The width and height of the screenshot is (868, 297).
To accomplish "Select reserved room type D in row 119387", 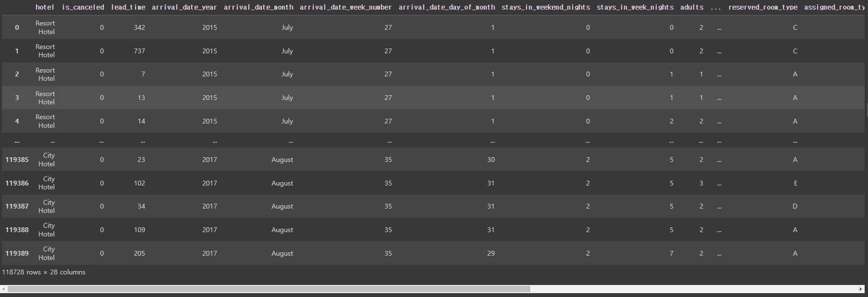I will coord(795,206).
